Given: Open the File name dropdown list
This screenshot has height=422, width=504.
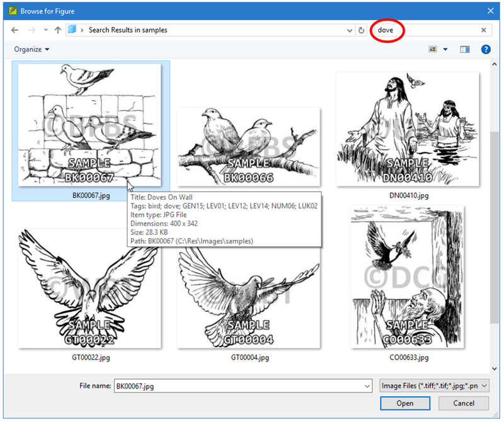Looking at the screenshot, I should [x=367, y=386].
